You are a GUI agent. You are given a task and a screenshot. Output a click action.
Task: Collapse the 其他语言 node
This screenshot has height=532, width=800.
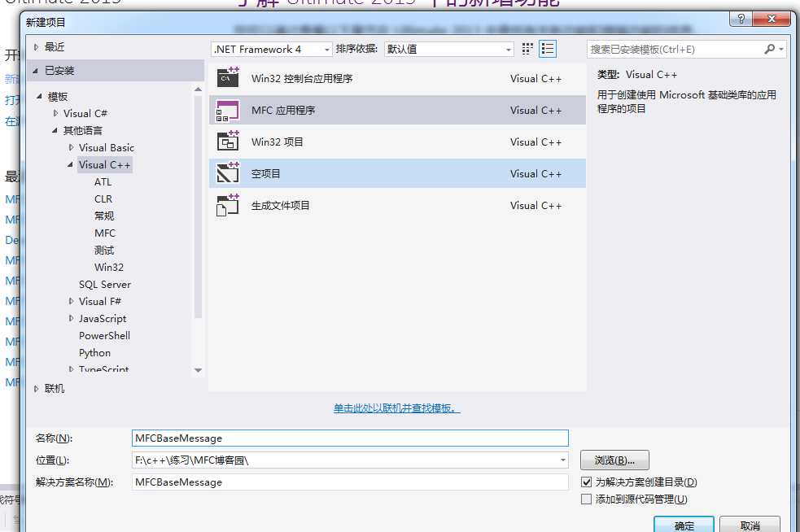click(x=55, y=131)
